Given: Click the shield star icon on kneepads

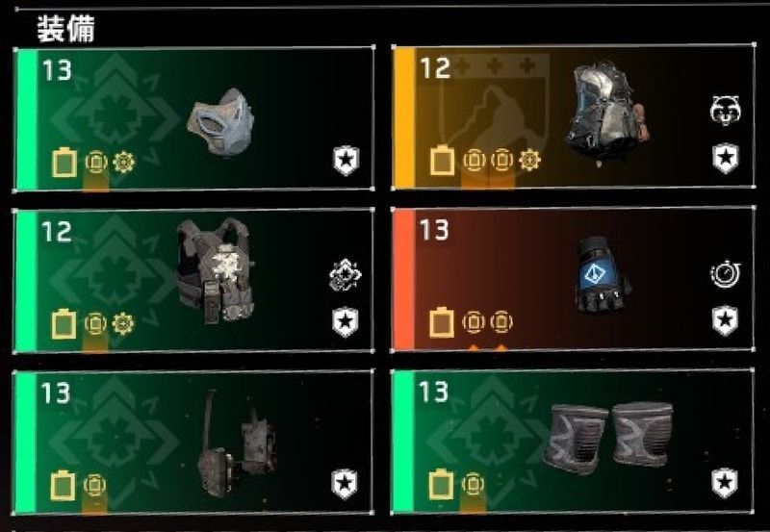Looking at the screenshot, I should tap(725, 483).
